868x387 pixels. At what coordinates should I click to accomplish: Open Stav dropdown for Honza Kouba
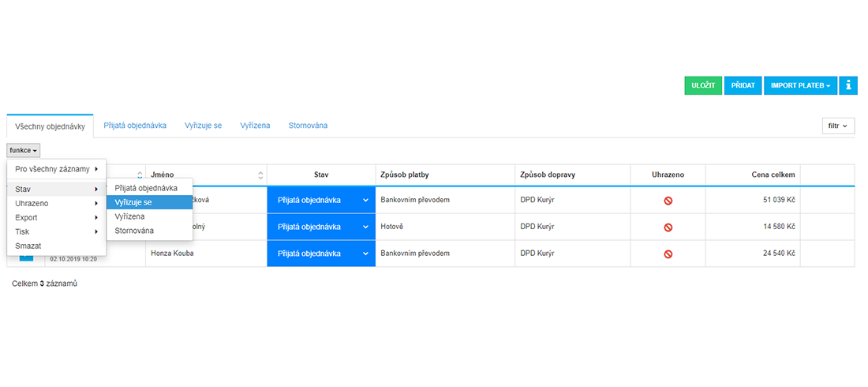click(x=321, y=254)
